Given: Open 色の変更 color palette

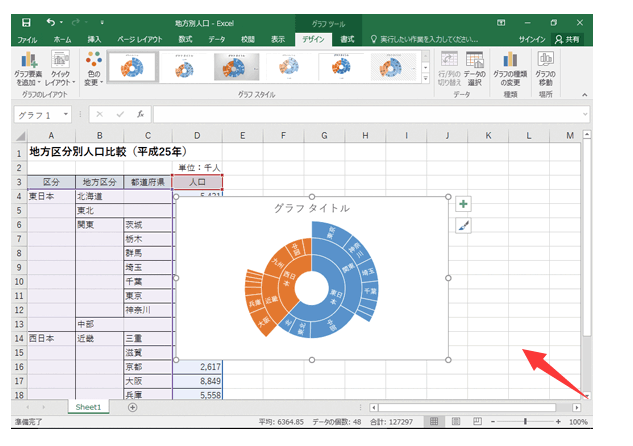Looking at the screenshot, I should [94, 69].
